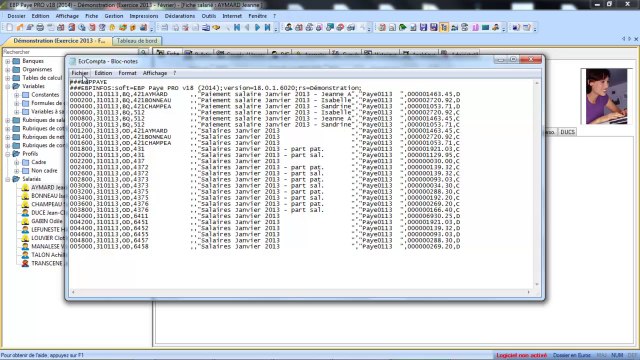Close the active document tab with the X
Viewport: 640px width, 360px height.
(x=636, y=39)
